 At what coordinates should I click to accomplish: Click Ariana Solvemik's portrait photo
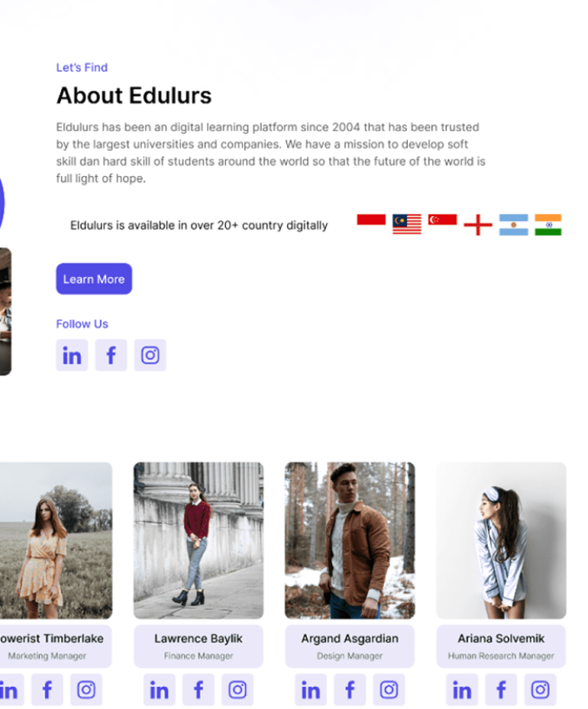click(500, 541)
